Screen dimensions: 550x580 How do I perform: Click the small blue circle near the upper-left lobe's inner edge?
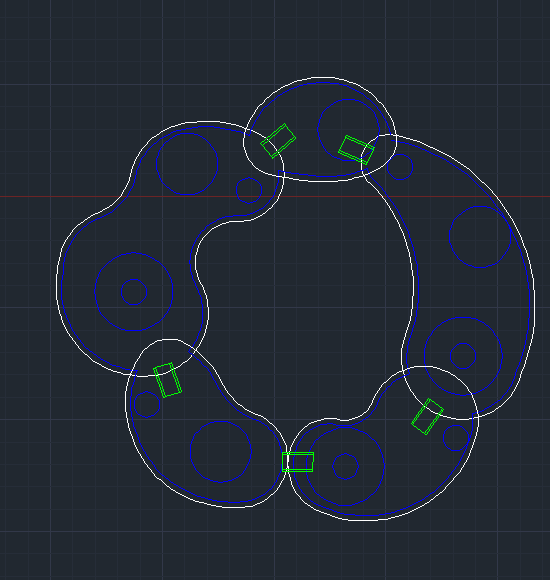(x=249, y=190)
